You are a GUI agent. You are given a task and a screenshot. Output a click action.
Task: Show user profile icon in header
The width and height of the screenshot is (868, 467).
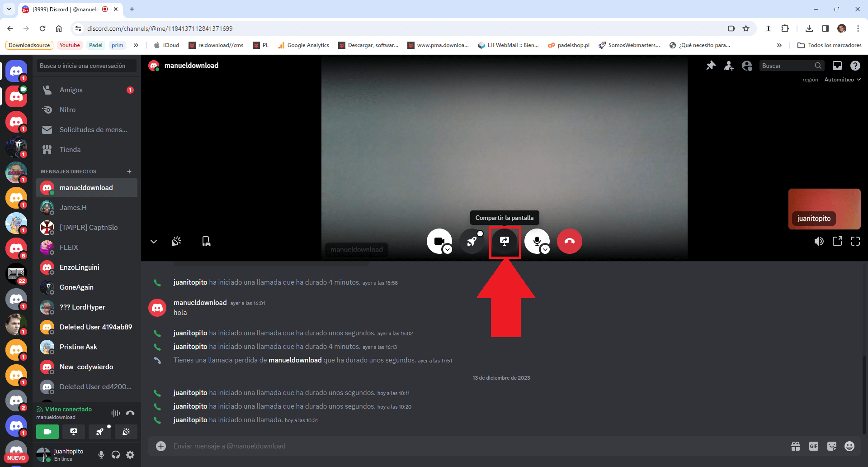[x=747, y=66]
